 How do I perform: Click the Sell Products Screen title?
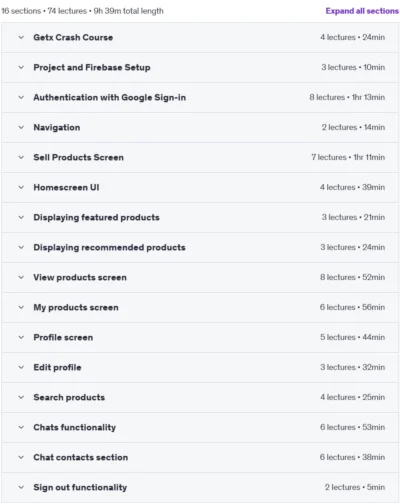[x=78, y=157]
